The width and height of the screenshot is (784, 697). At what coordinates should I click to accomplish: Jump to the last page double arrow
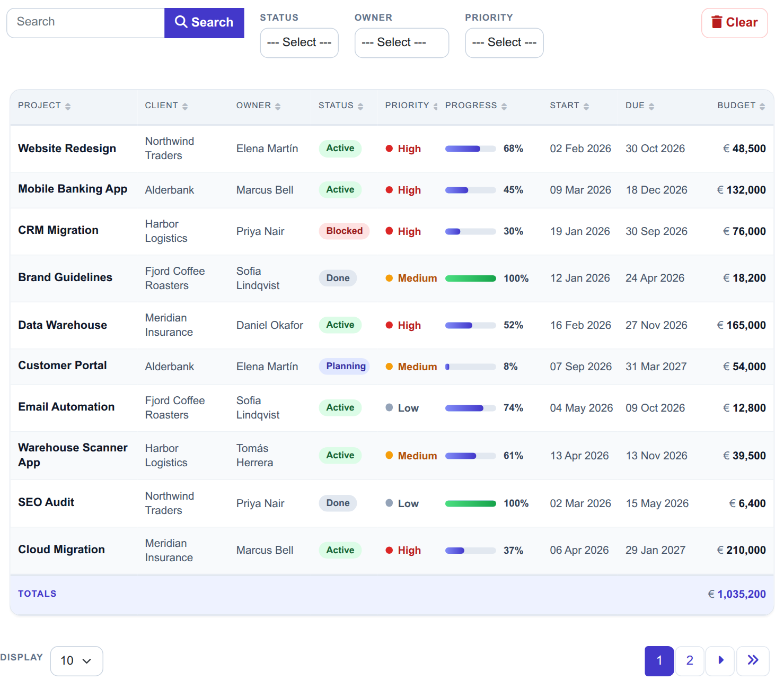753,661
